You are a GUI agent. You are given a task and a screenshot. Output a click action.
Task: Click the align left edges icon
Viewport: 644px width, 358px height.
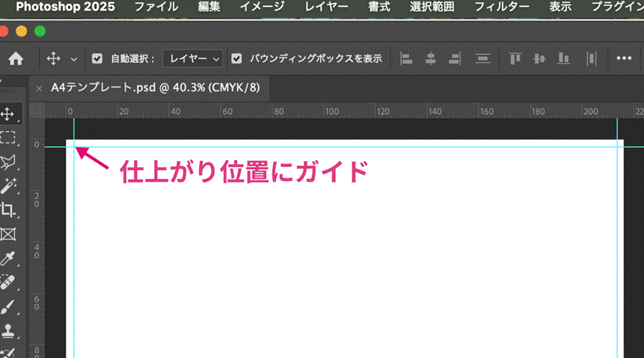click(x=407, y=58)
